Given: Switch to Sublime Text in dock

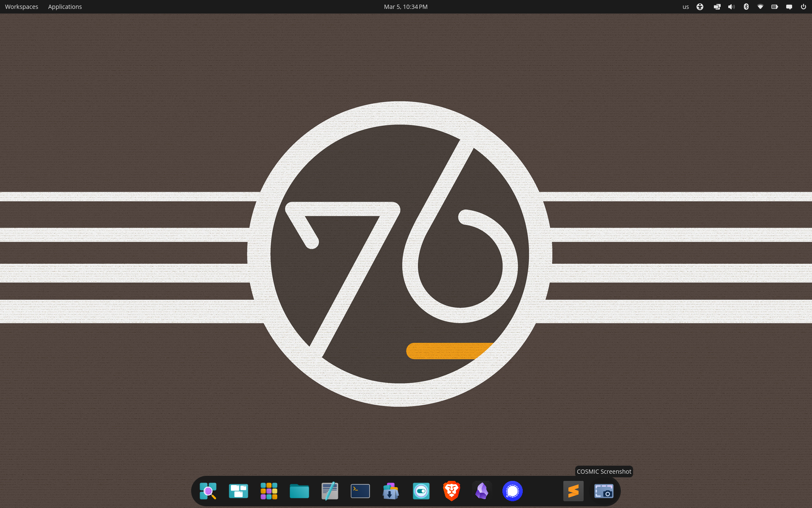Looking at the screenshot, I should point(573,491).
